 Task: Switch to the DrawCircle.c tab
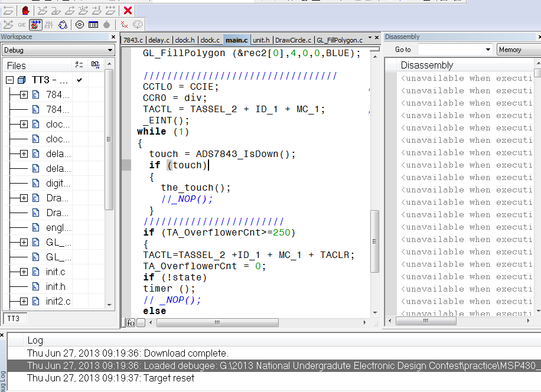294,40
